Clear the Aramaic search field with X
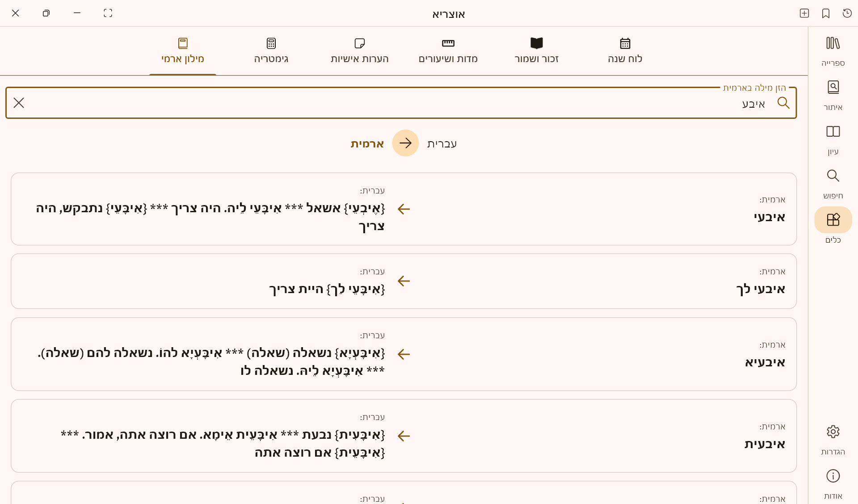The image size is (858, 504). [x=19, y=103]
